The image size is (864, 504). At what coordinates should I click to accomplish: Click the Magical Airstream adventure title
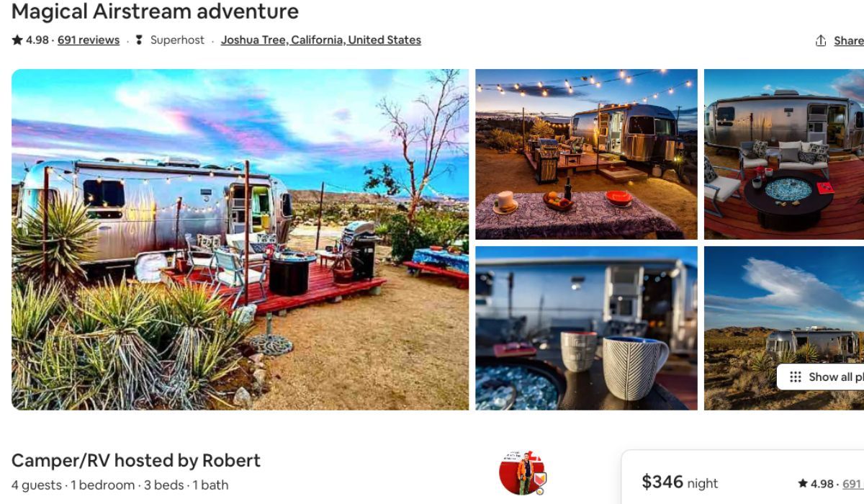(155, 12)
